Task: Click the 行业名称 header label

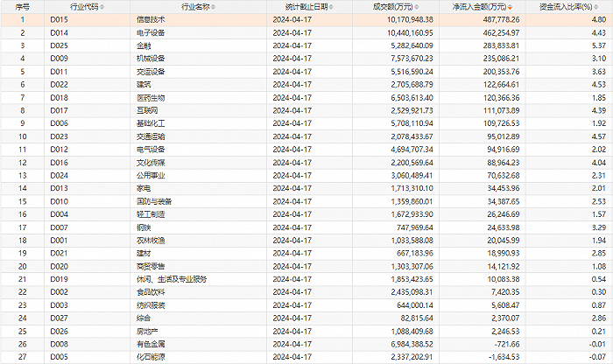Action: click(195, 7)
